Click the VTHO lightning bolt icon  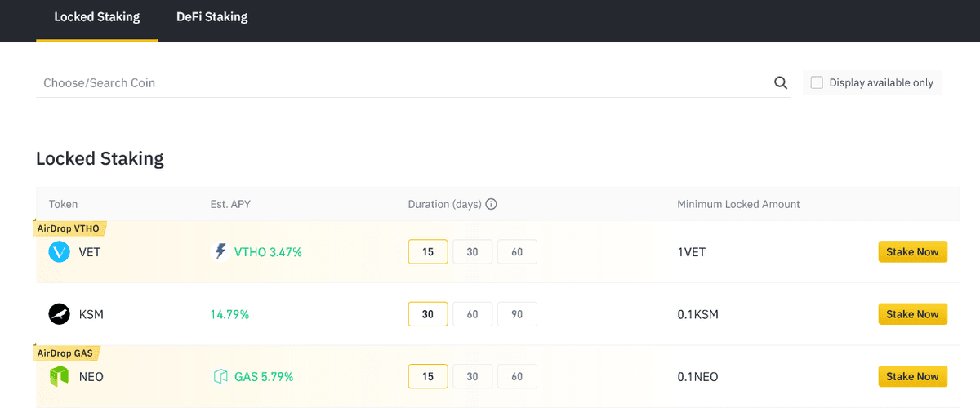coord(220,252)
